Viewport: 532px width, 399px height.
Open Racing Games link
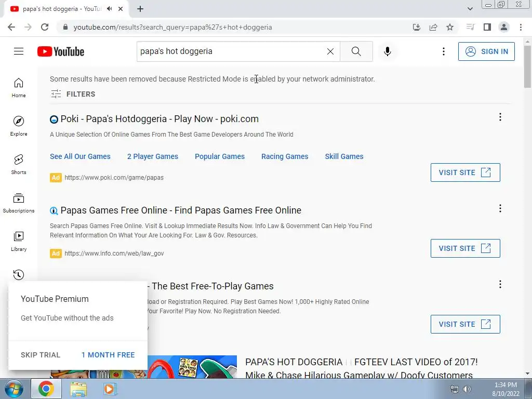coord(285,156)
